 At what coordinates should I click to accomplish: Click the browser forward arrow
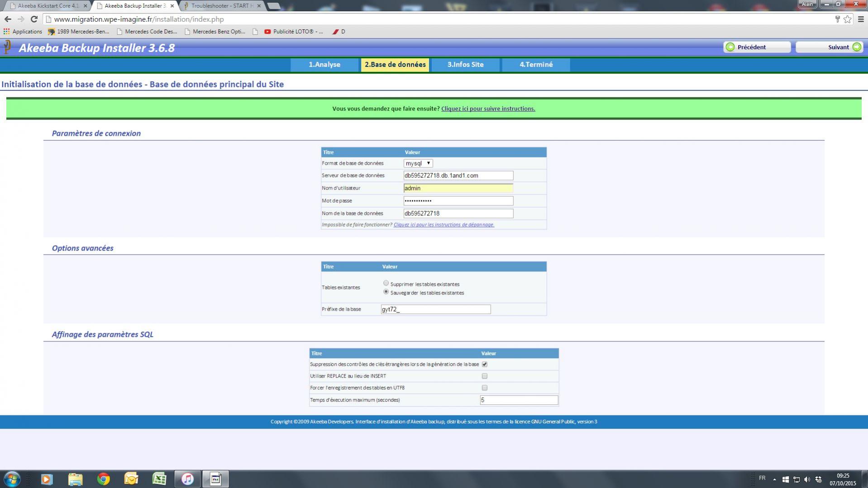pos(21,19)
